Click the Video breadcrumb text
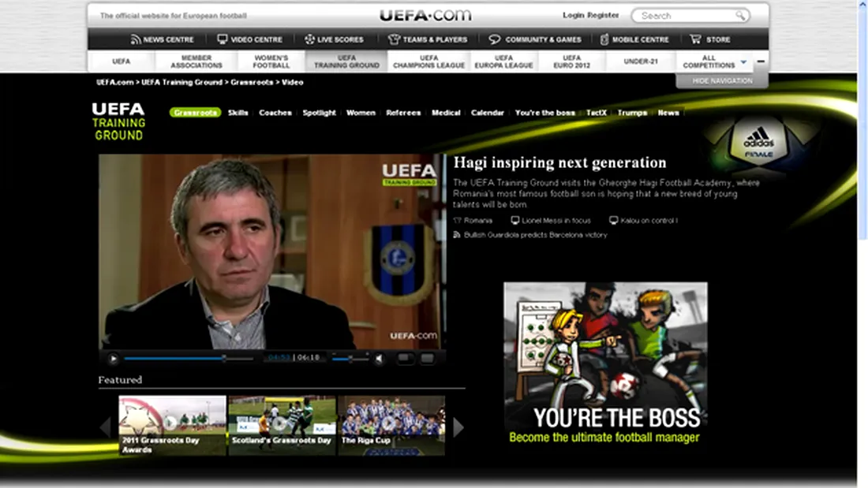 click(x=292, y=82)
